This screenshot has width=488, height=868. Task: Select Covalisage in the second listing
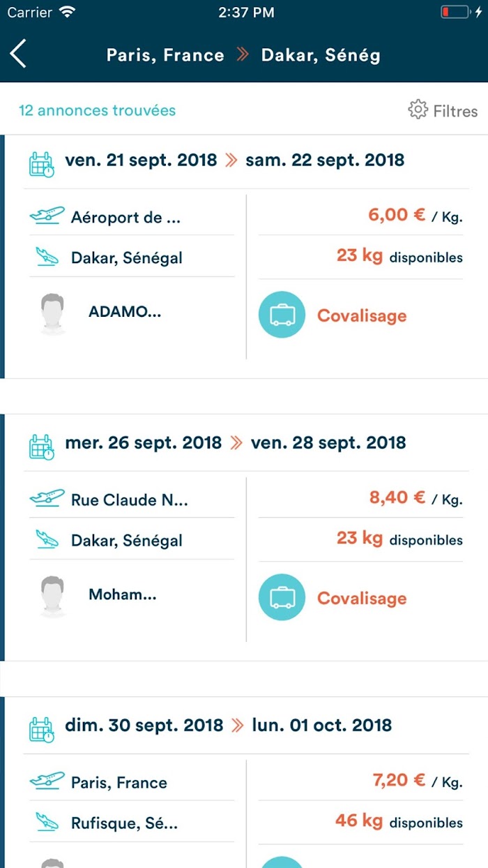click(362, 598)
